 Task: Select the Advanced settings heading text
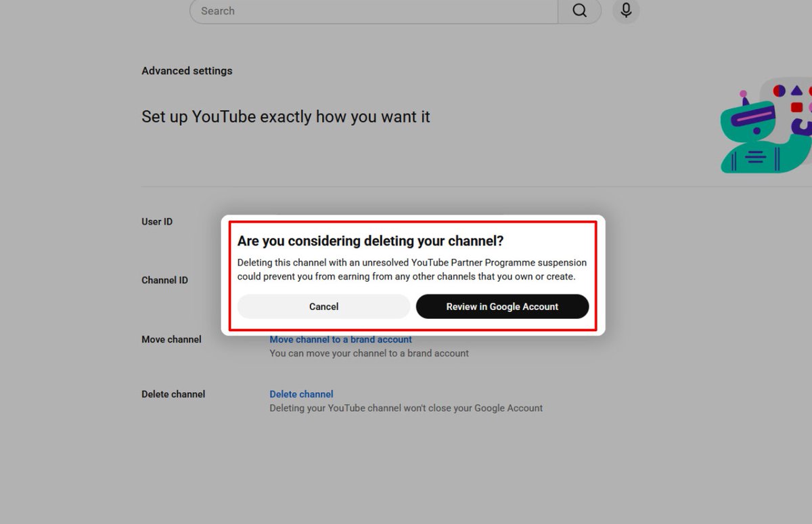pos(187,70)
